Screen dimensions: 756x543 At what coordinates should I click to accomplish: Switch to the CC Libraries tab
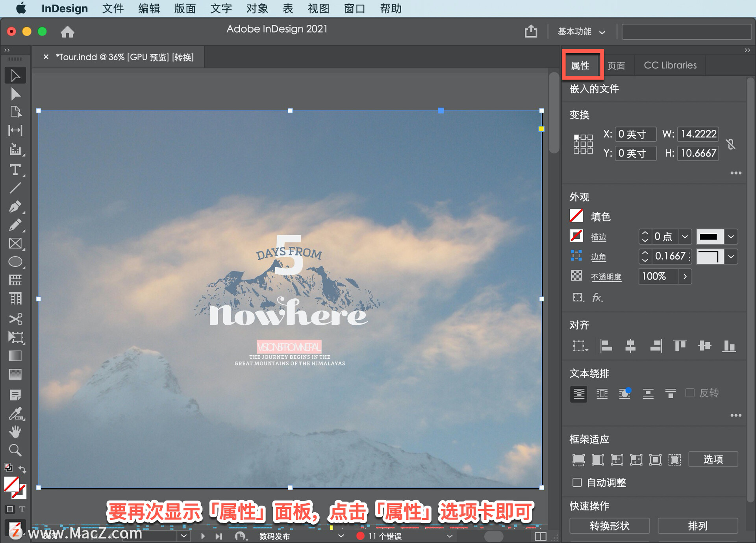pos(670,65)
